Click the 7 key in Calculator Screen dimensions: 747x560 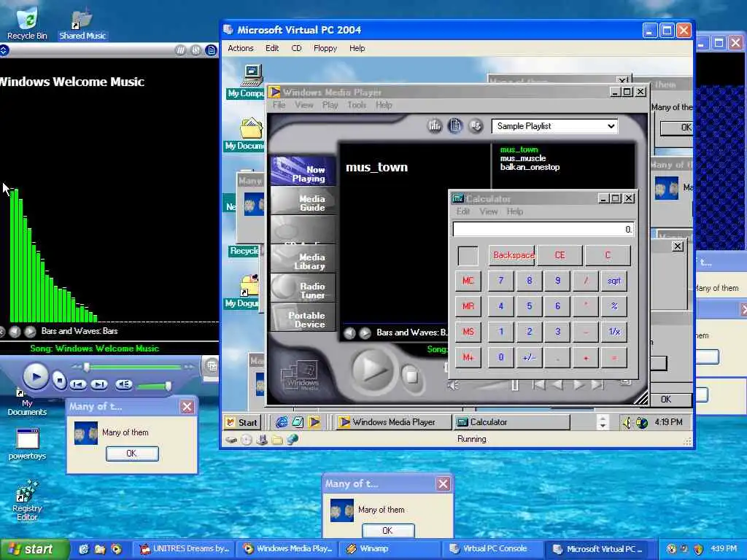[x=500, y=281]
